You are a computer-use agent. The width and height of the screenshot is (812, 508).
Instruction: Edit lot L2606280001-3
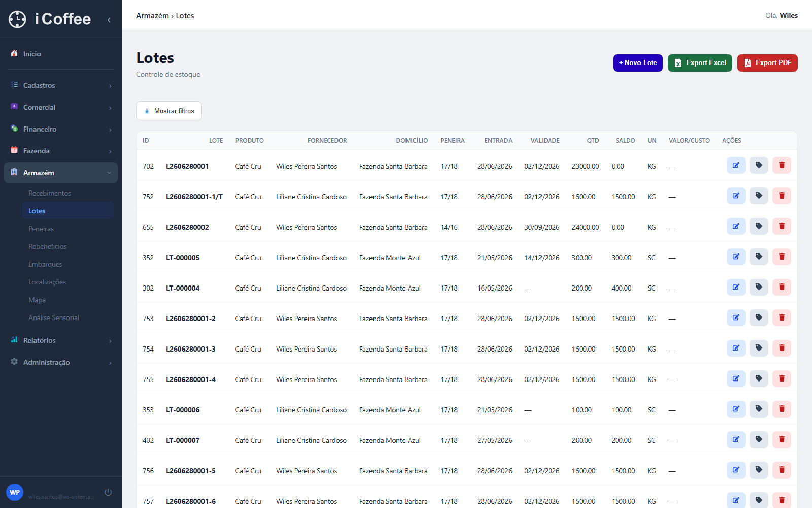(736, 348)
